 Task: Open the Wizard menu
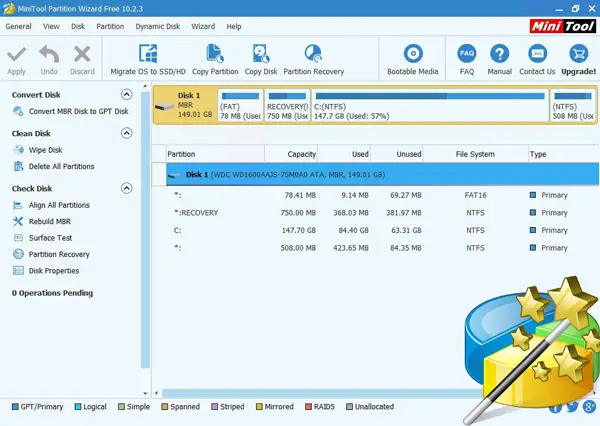203,26
